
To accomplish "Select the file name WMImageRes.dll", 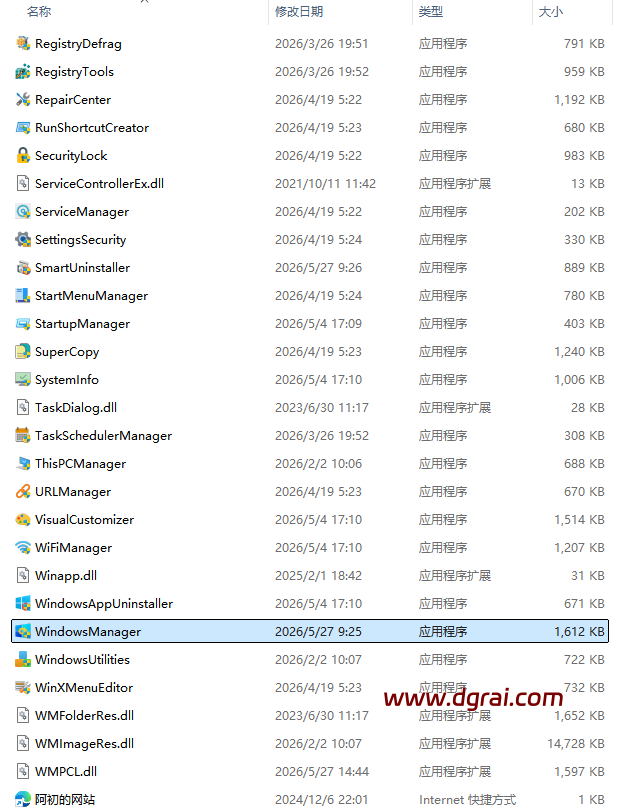I will 85,743.
